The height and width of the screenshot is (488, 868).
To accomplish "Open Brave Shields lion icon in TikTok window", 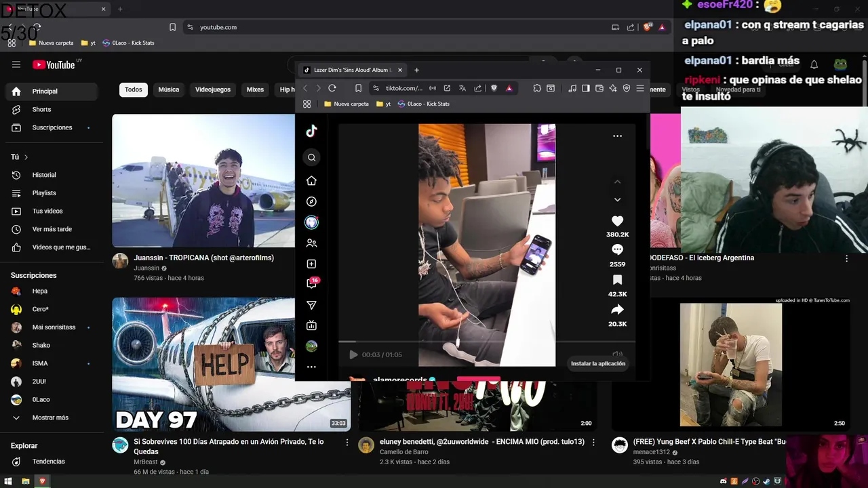I will (494, 88).
